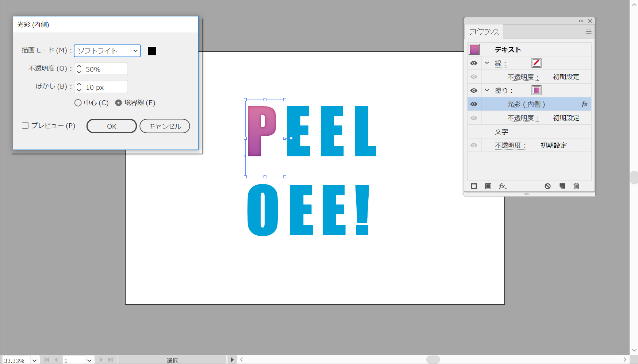Screen dimensions: 638x364
Task: Open the fx Add New Effect menu
Action: (503, 186)
